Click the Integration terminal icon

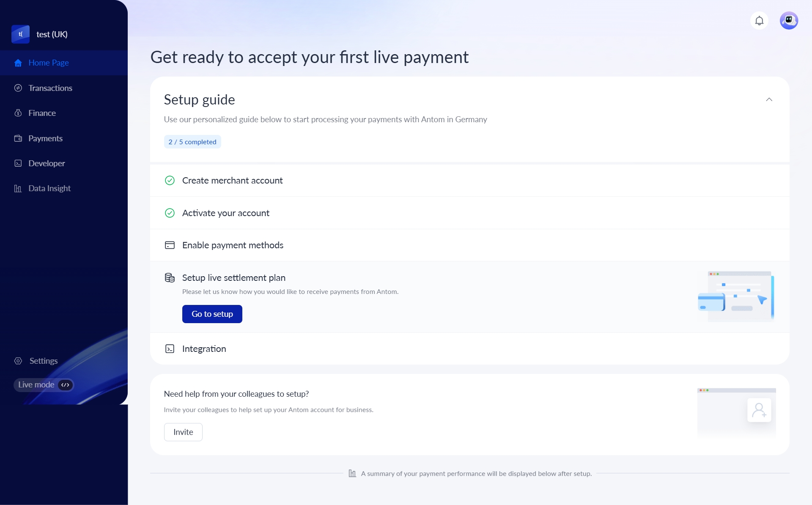click(x=170, y=349)
